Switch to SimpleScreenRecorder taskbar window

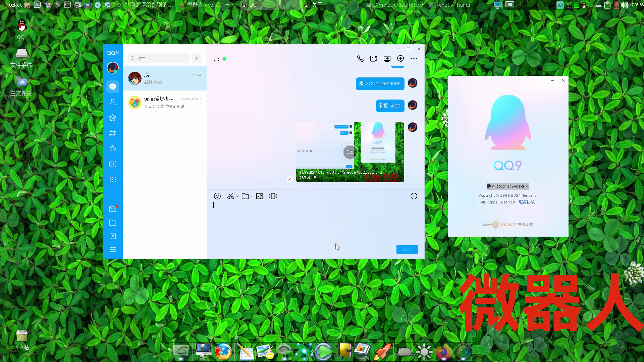pyautogui.click(x=396, y=5)
